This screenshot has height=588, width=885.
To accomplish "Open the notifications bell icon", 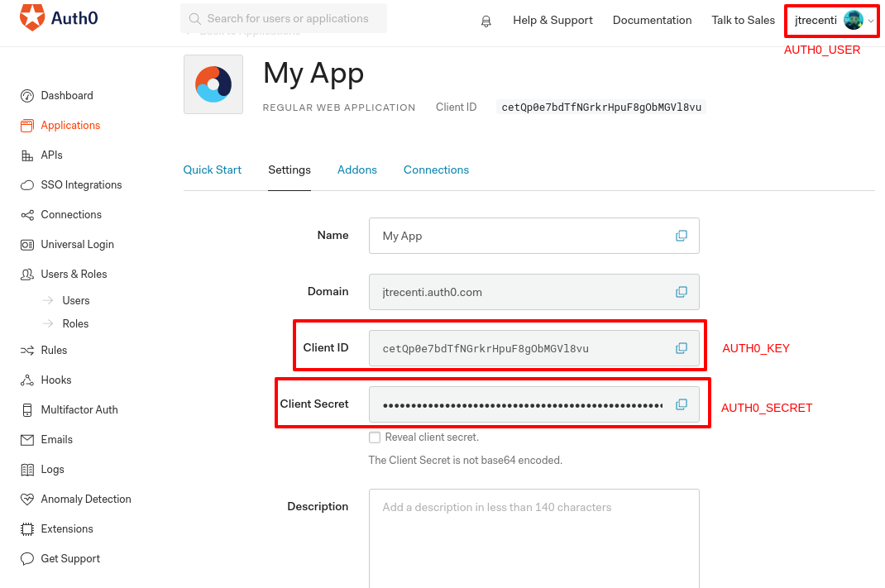I will click(x=486, y=21).
